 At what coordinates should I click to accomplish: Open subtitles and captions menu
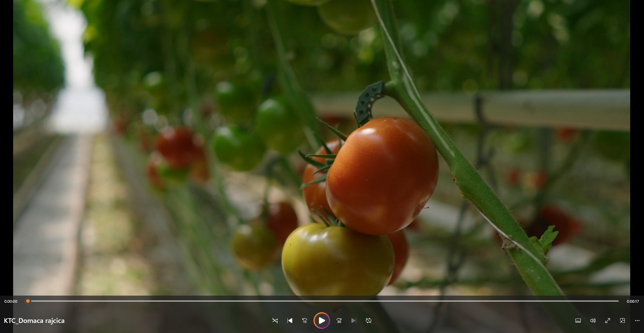pos(578,321)
